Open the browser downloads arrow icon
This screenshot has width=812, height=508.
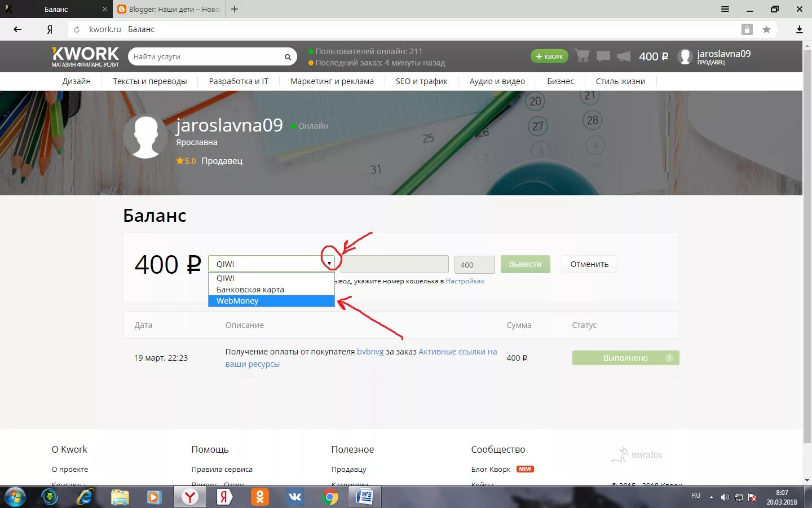coord(799,29)
